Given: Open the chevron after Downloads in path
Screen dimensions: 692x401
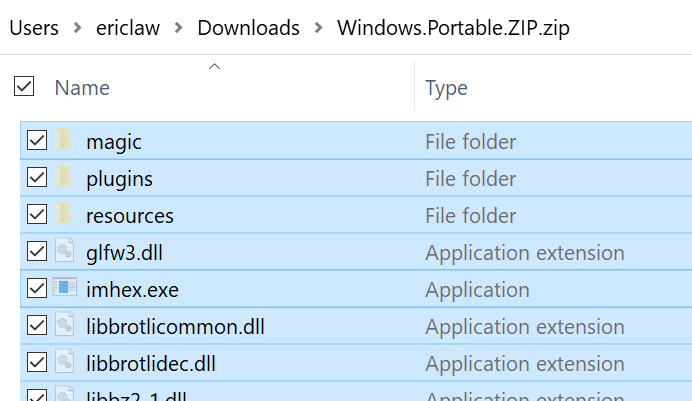Looking at the screenshot, I should (x=318, y=28).
